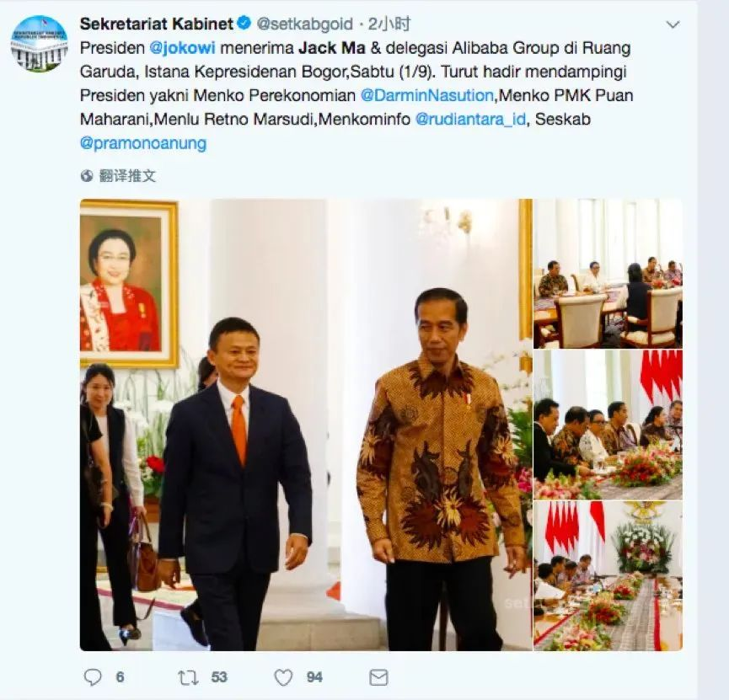The width and height of the screenshot is (729, 700).
Task: Open the top-right meeting table photo
Action: (608, 274)
